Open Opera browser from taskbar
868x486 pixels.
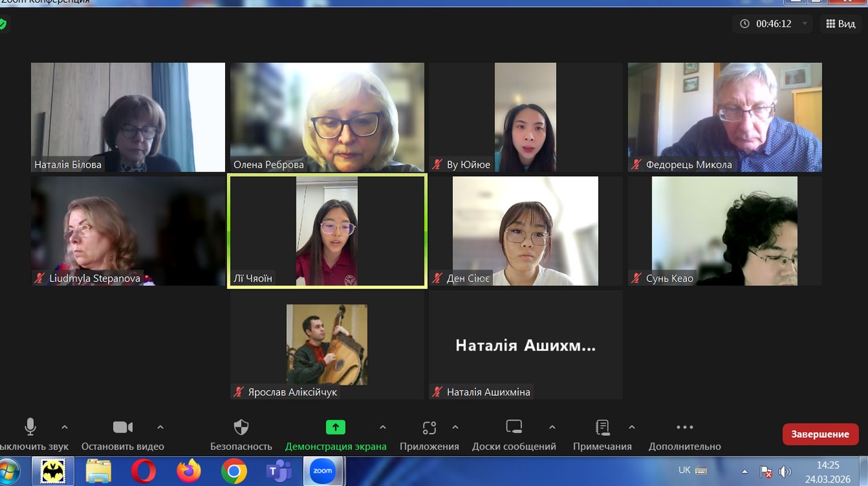click(x=143, y=471)
